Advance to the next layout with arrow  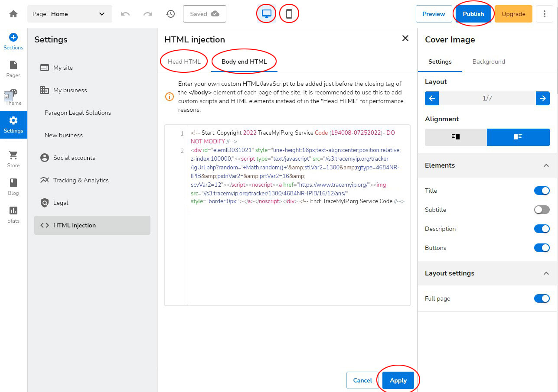[542, 98]
